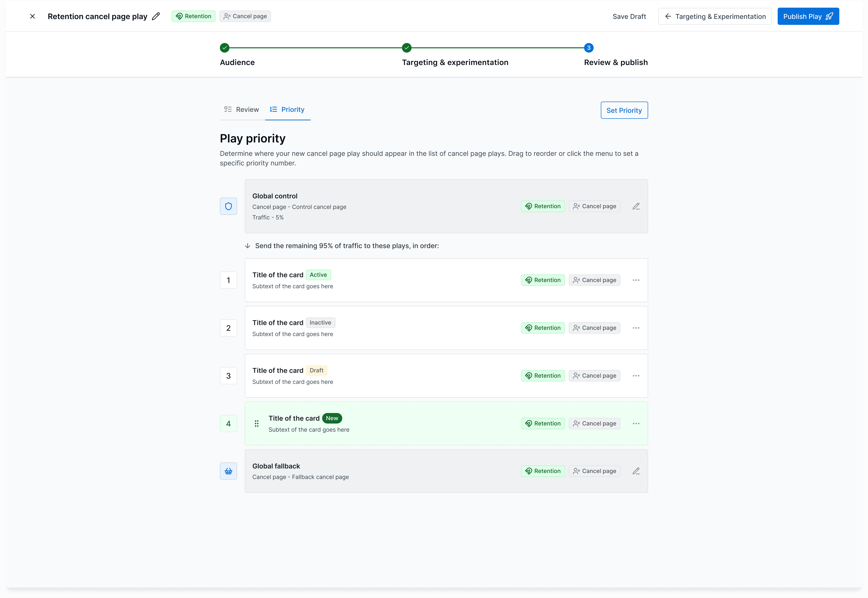Screen dimensions: 868x598
Task: Click priority number box 4
Action: click(x=228, y=424)
